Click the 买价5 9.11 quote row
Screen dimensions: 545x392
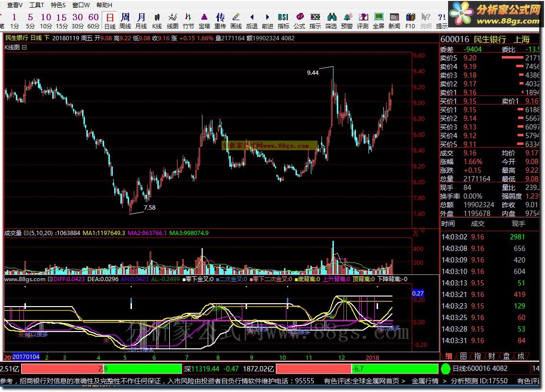tap(490, 144)
